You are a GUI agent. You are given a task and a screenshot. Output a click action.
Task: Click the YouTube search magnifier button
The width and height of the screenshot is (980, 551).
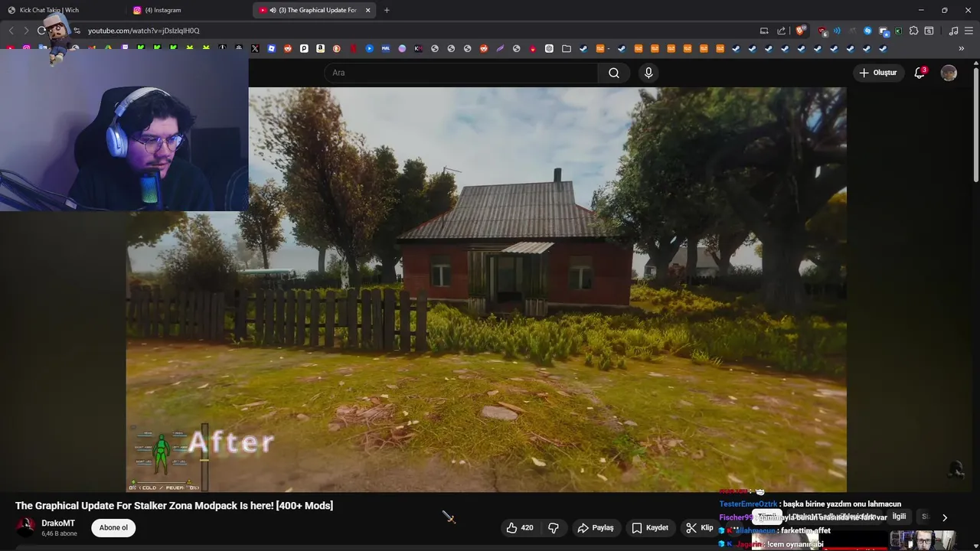(614, 73)
